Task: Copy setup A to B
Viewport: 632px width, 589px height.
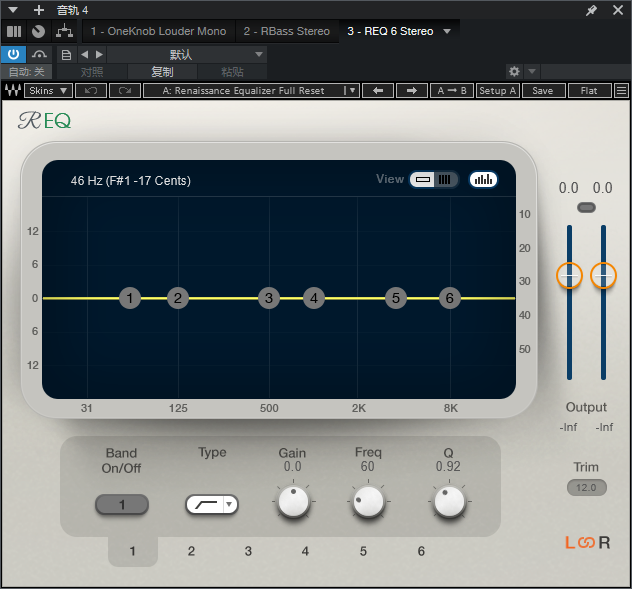Action: [451, 90]
